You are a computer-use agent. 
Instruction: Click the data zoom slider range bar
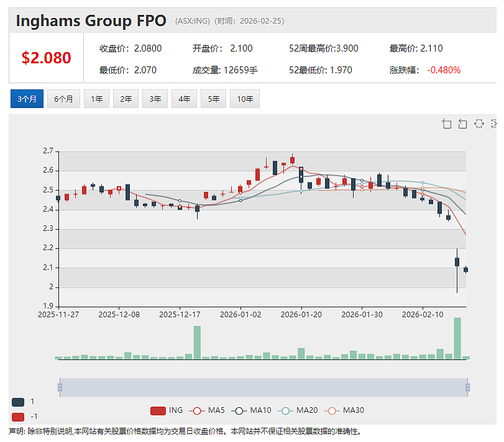(263, 387)
